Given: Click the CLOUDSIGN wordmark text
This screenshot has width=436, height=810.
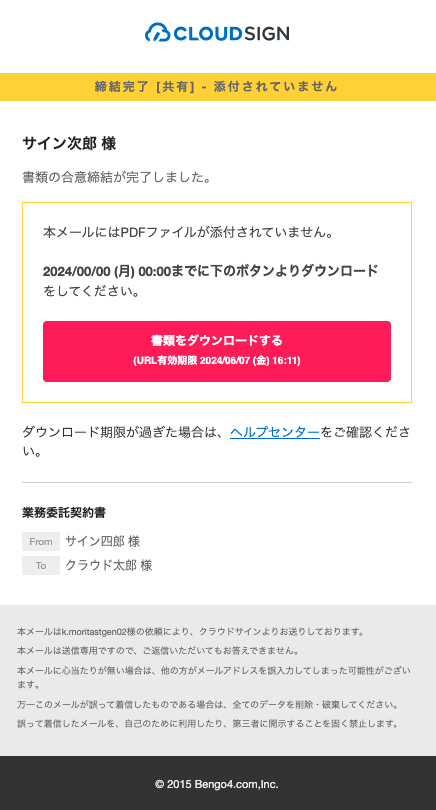Looking at the screenshot, I should [231, 34].
